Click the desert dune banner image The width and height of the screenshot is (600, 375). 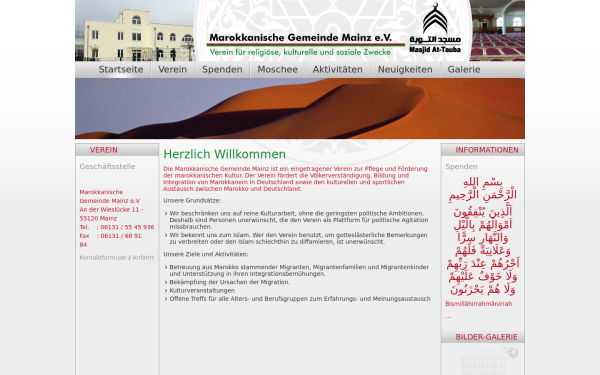coord(300,108)
